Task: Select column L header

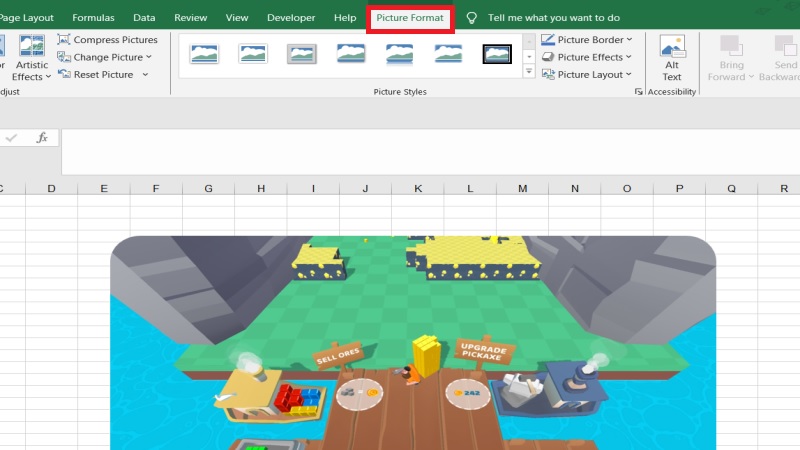Action: point(470,188)
